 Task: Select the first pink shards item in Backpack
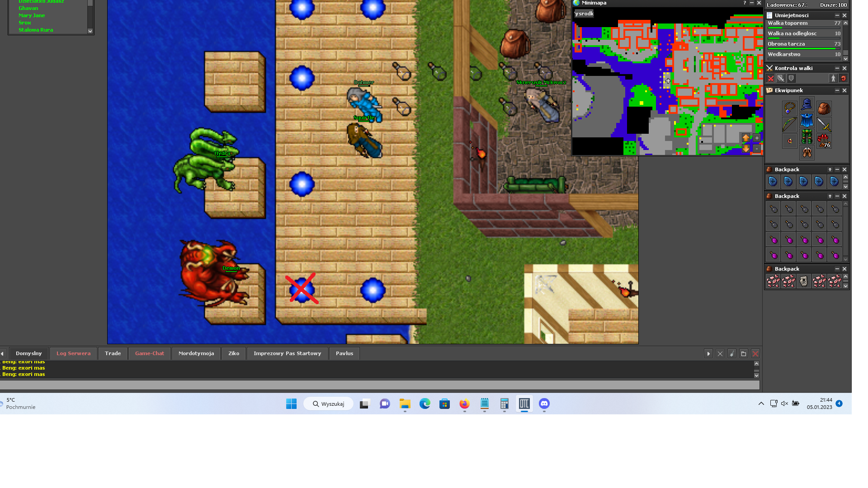773,281
